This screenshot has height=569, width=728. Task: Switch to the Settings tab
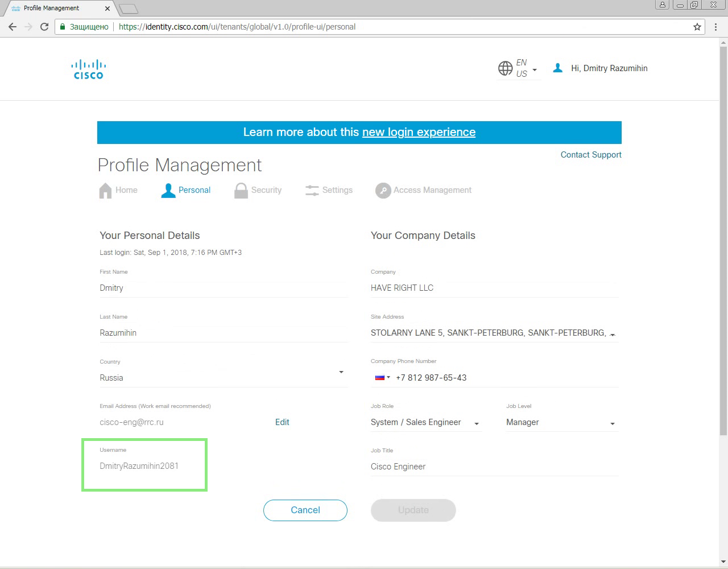coord(329,191)
